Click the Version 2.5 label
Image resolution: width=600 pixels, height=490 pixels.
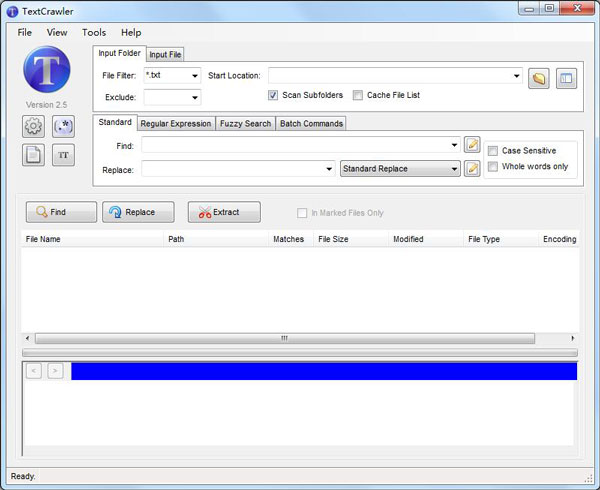(x=46, y=105)
